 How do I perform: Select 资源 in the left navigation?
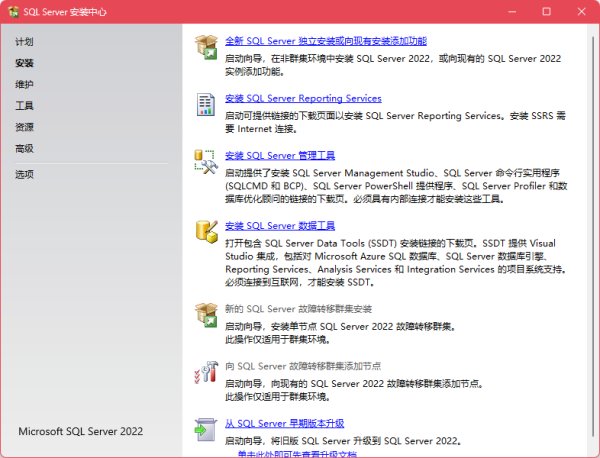pos(24,127)
